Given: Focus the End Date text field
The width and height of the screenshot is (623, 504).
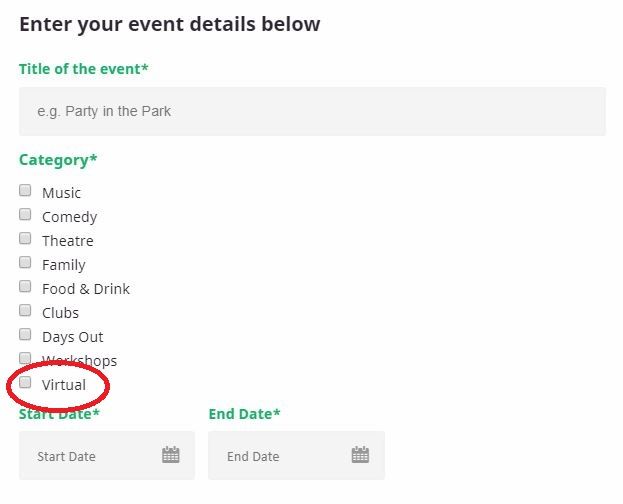Looking at the screenshot, I should coord(296,456).
